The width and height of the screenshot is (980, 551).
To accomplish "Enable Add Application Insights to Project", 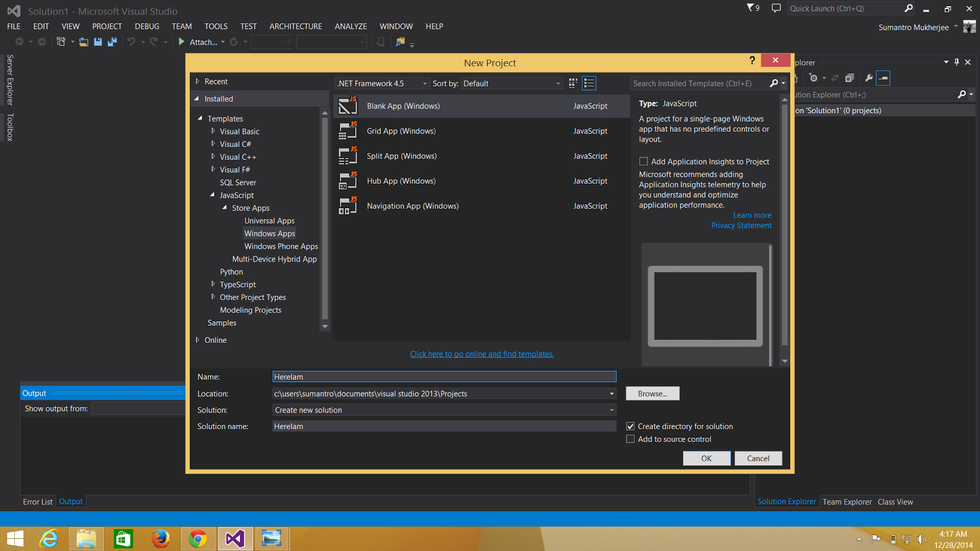I will coord(644,161).
